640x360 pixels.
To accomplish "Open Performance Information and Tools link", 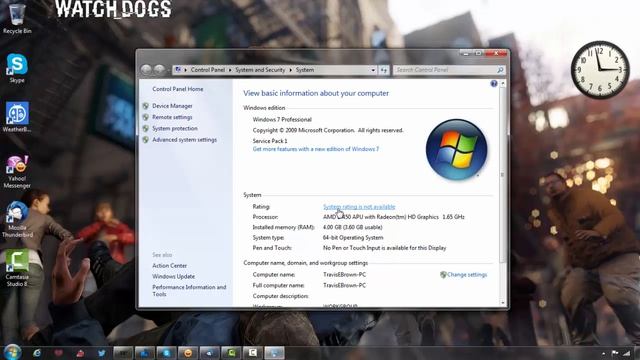I will [189, 291].
